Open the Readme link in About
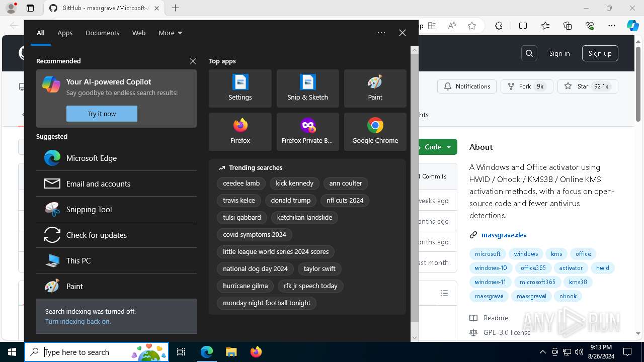This screenshot has width=644, height=362. (x=496, y=318)
